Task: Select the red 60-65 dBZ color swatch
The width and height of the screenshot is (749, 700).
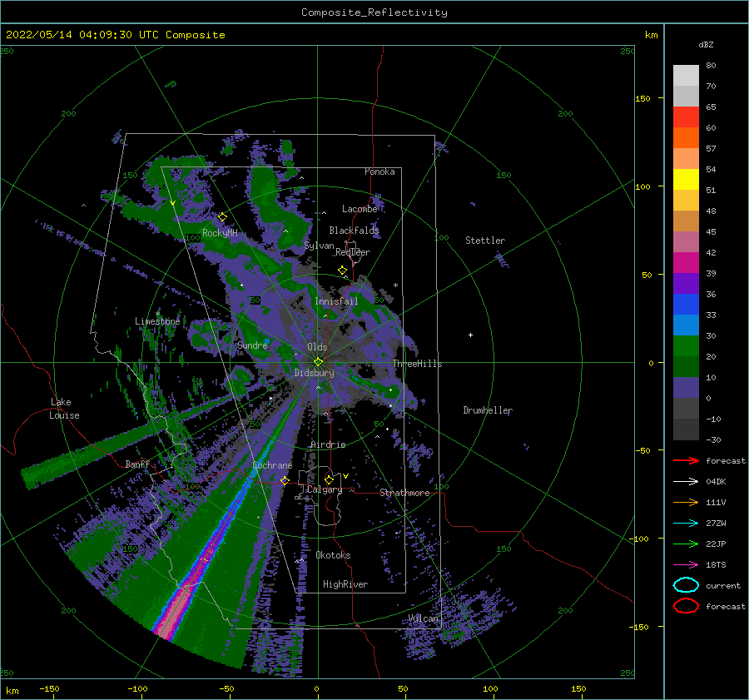Action: click(x=686, y=117)
